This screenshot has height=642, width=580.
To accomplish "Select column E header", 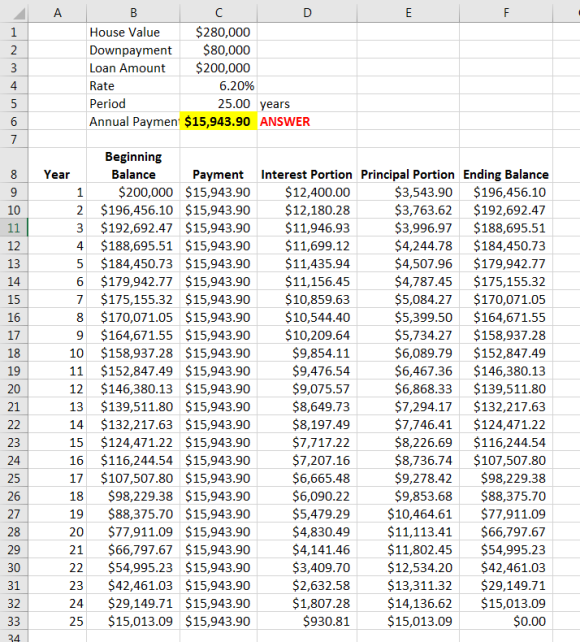I will coord(408,13).
